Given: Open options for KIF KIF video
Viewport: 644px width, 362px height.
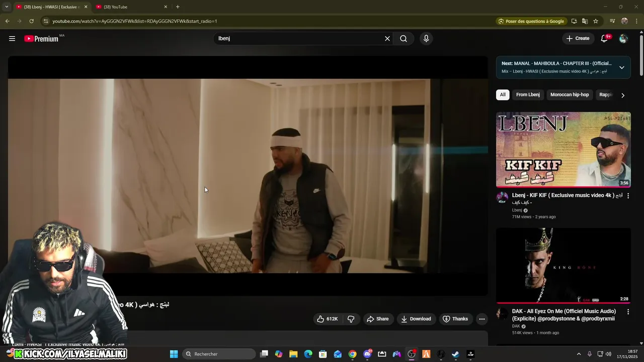Looking at the screenshot, I should 628,196.
